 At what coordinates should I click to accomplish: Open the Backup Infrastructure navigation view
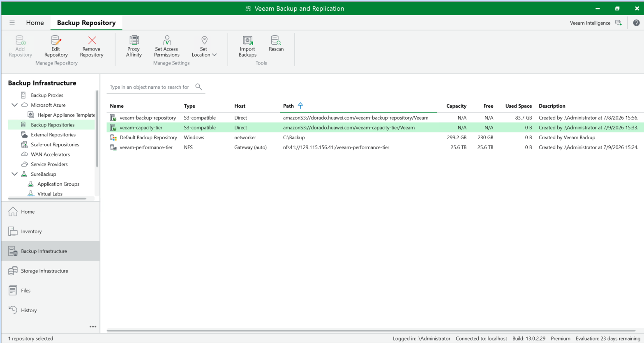click(x=51, y=251)
